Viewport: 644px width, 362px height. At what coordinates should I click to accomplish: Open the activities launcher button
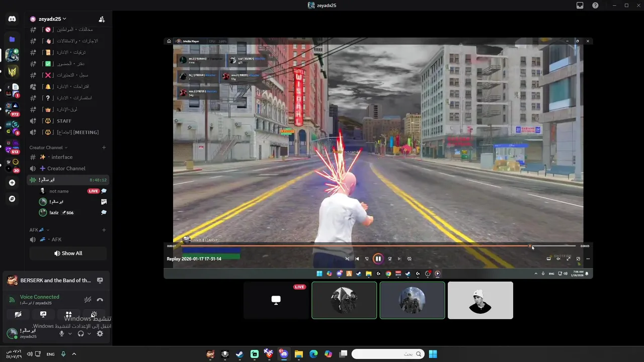69,314
